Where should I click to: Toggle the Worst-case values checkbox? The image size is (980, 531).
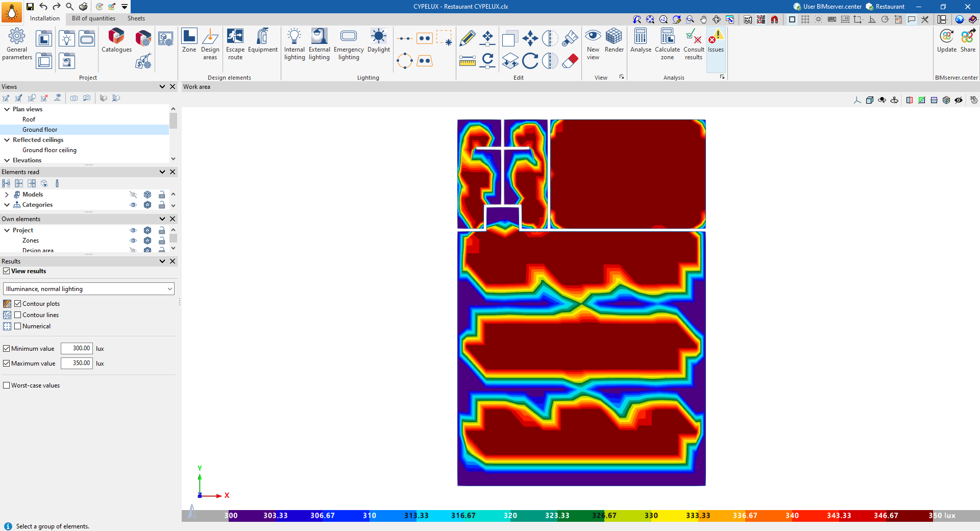(x=7, y=385)
